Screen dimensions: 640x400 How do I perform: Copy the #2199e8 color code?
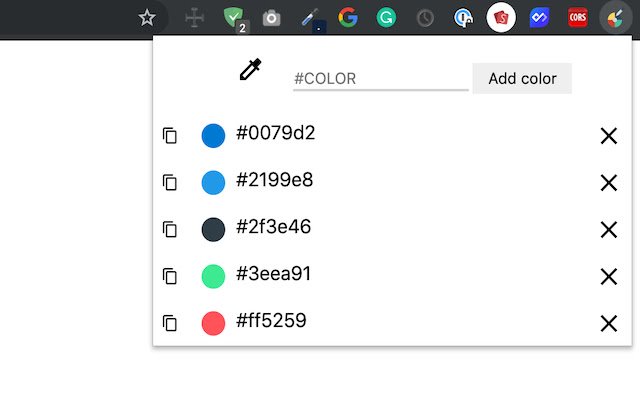pos(170,182)
